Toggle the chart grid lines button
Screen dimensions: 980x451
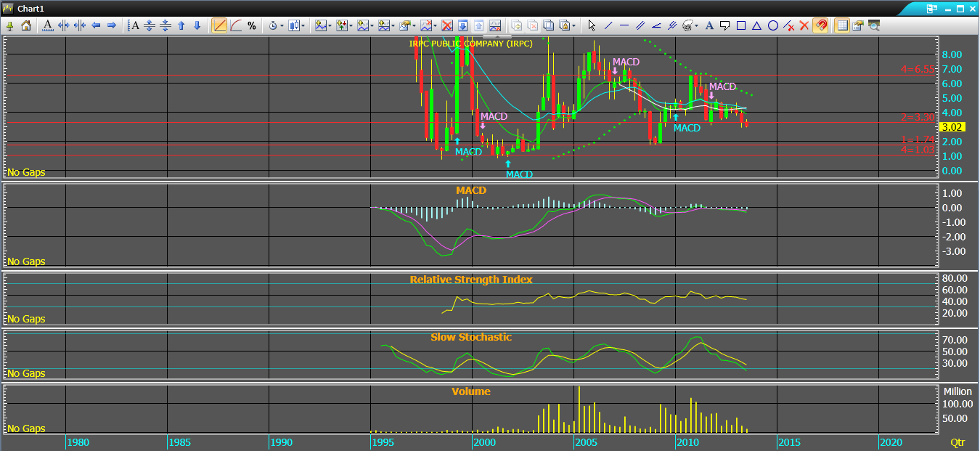click(842, 25)
